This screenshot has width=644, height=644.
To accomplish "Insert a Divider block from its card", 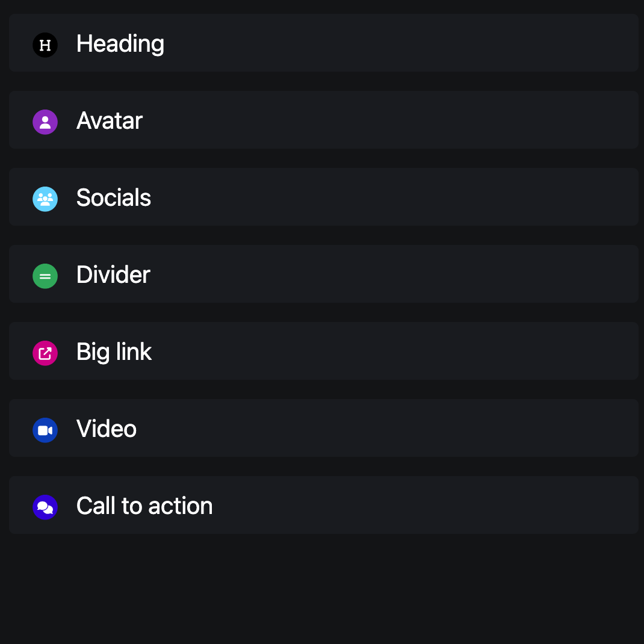I will [324, 273].
